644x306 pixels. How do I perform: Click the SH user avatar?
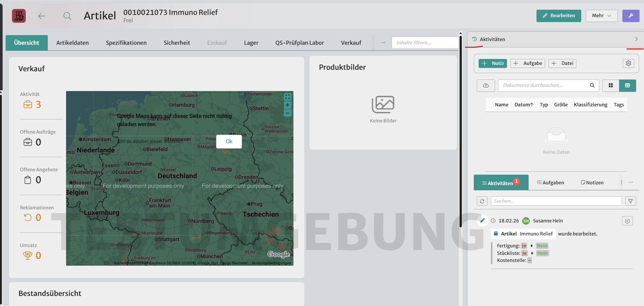[x=526, y=221]
